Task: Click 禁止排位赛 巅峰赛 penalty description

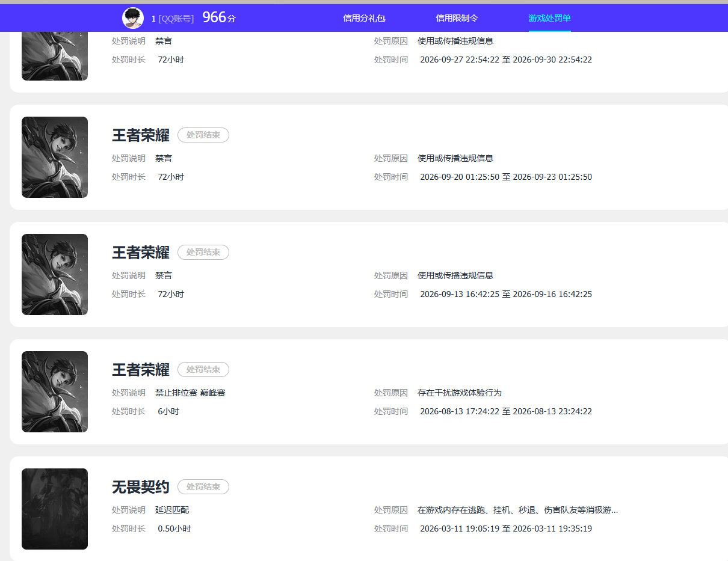Action: tap(190, 393)
